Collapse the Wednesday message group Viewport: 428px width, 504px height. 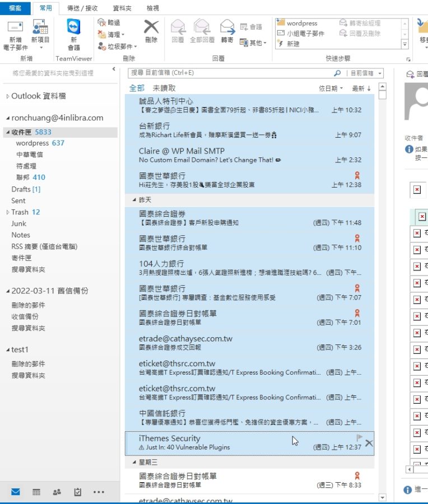tap(134, 462)
